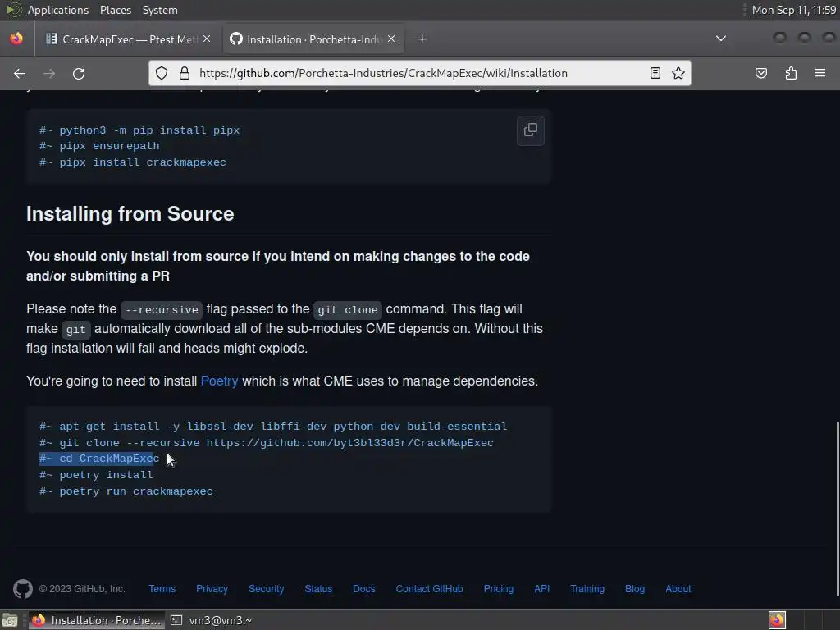Open Pricing footer link
The image size is (840, 630).
tap(498, 589)
